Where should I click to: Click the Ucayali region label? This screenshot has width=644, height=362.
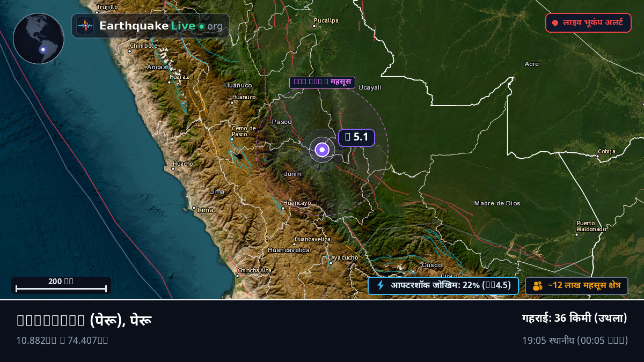pyautogui.click(x=370, y=87)
